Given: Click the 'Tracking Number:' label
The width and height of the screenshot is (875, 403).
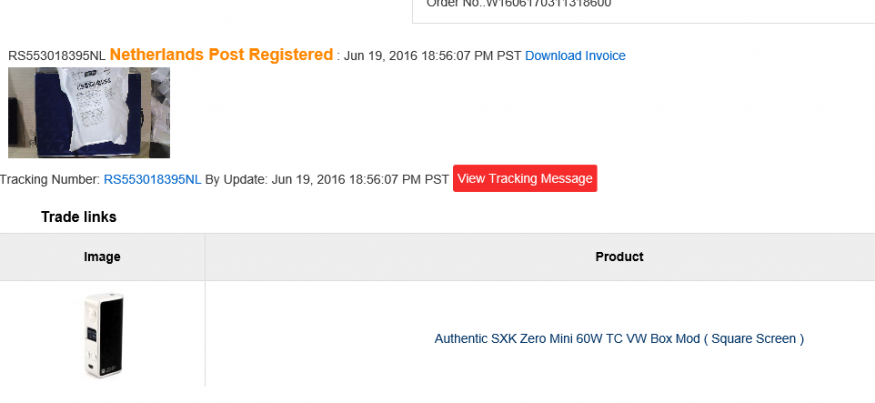Looking at the screenshot, I should coord(50,179).
